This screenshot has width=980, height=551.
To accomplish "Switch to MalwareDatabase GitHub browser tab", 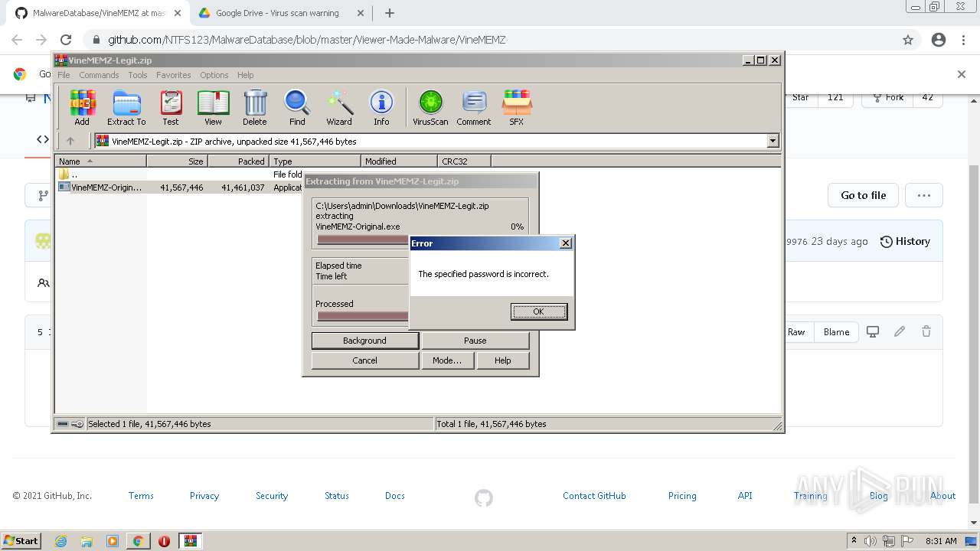I will 96,13.
